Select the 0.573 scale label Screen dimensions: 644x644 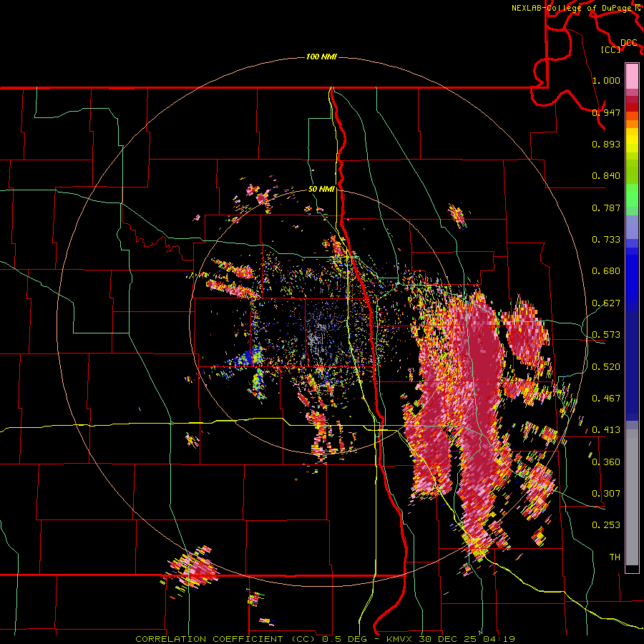point(606,334)
